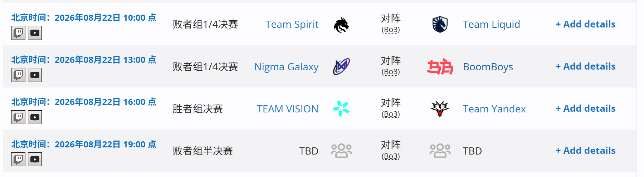Open the Team Yandex team link
Image resolution: width=644 pixels, height=177 pixels.
(494, 109)
